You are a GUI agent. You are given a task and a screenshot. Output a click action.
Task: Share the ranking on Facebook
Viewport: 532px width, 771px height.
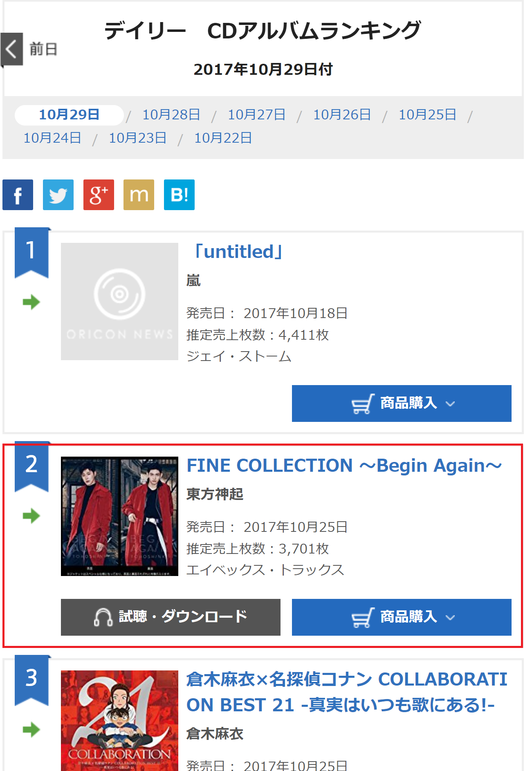coord(18,195)
